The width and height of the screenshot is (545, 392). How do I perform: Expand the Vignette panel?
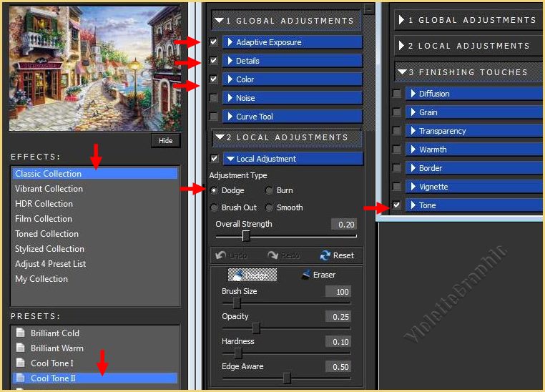(x=472, y=187)
